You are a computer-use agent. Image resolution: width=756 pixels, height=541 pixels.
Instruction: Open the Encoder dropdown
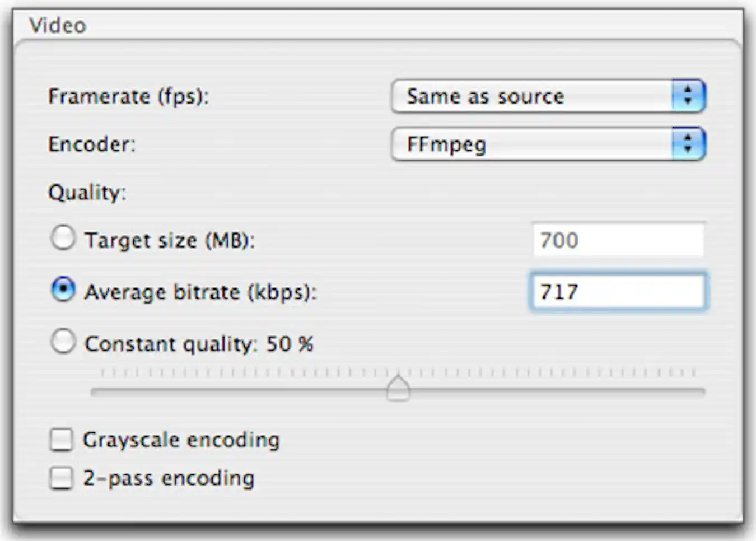coord(549,143)
